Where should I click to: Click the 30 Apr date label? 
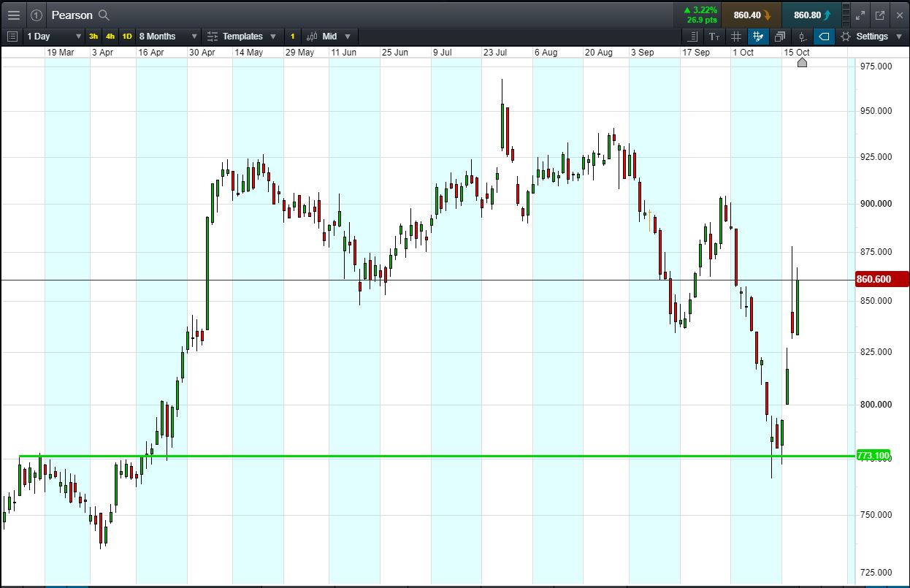pyautogui.click(x=202, y=53)
